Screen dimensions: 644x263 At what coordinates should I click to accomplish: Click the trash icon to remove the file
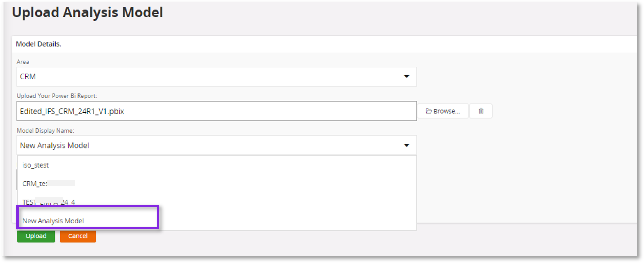pyautogui.click(x=481, y=111)
